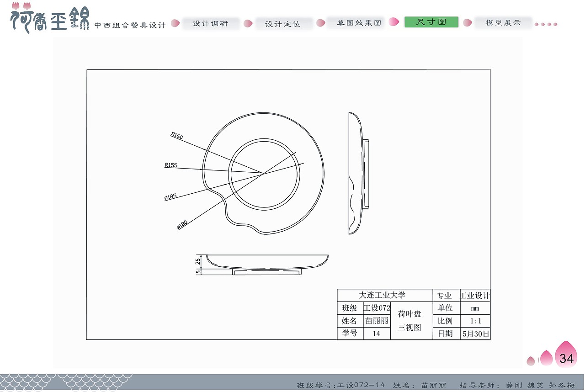Screen dimensions: 585x392
Task: Click the 班级 label cell
Action: pyautogui.click(x=350, y=308)
